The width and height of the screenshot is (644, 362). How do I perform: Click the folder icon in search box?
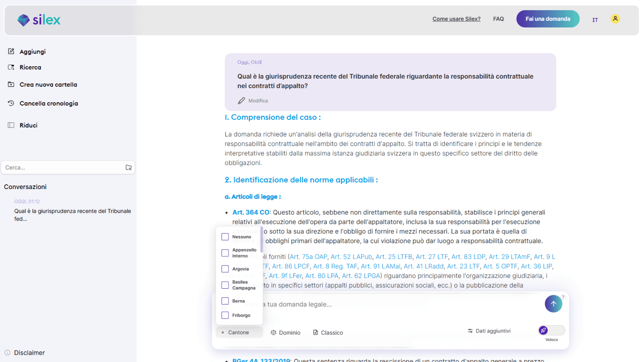tap(128, 168)
